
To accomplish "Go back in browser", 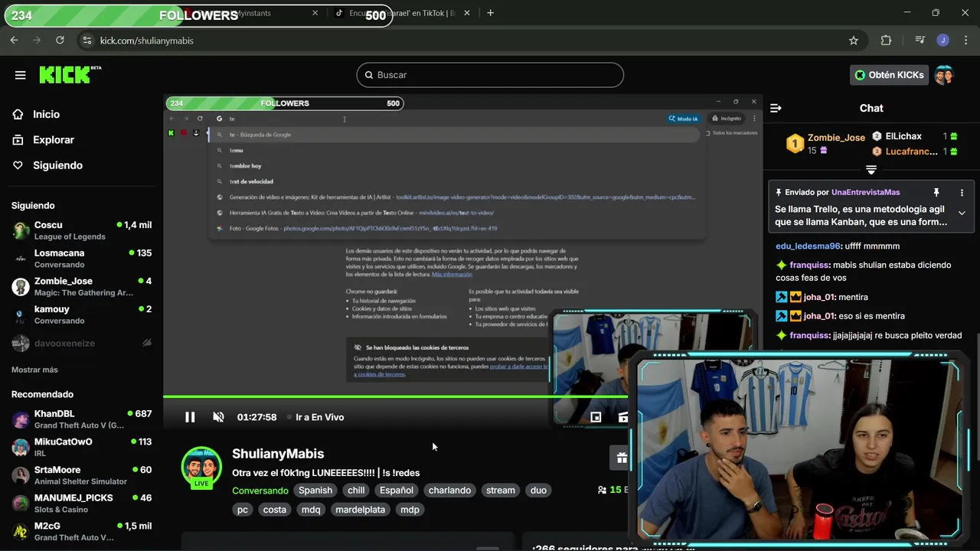I will [x=14, y=40].
